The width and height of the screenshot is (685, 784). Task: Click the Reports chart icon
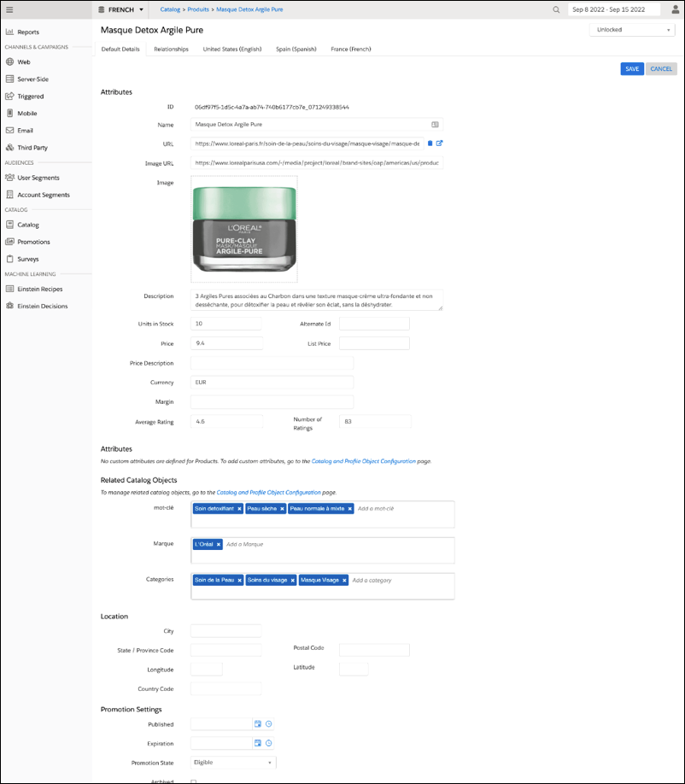pos(9,32)
